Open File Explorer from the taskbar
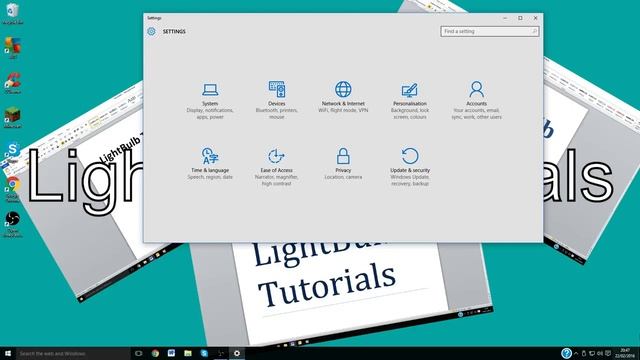The width and height of the screenshot is (640, 360). click(188, 353)
